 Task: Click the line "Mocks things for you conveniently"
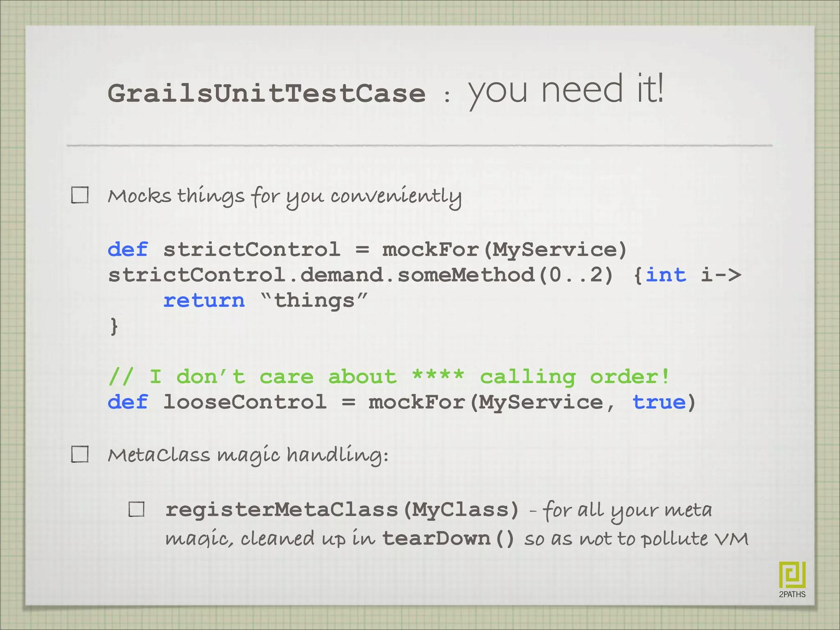285,196
